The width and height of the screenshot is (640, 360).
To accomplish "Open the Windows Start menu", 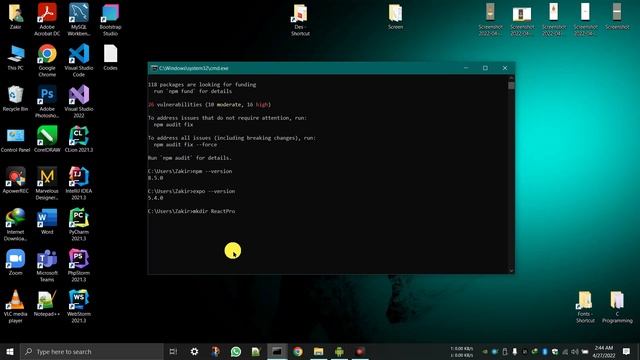I will click(10, 351).
